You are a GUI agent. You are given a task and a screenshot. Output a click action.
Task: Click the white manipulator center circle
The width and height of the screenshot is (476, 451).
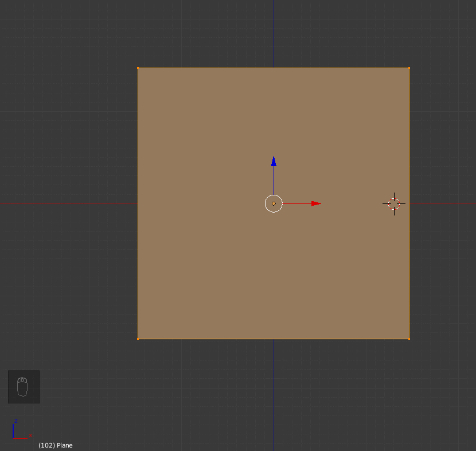click(274, 203)
